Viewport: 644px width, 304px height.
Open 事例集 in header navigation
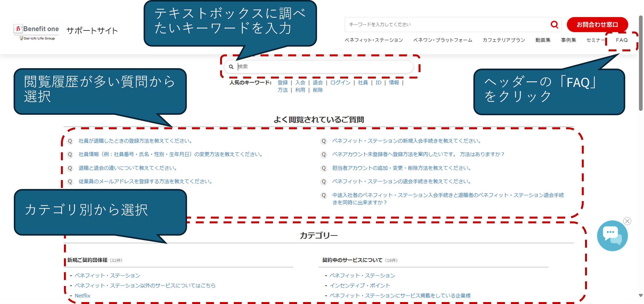568,40
